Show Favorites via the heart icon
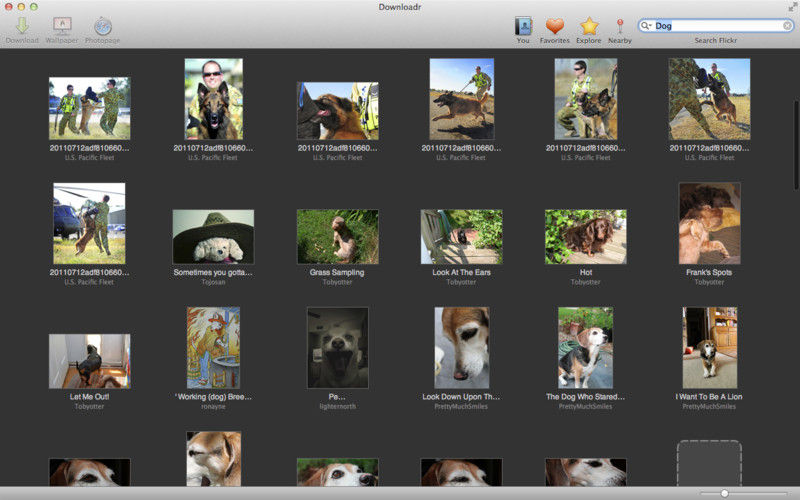The width and height of the screenshot is (800, 500). point(555,26)
